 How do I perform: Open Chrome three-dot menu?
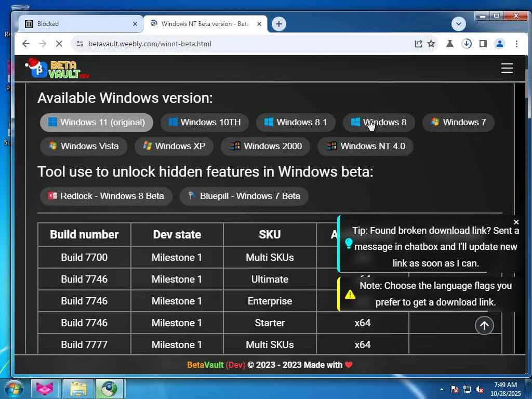coord(516,44)
